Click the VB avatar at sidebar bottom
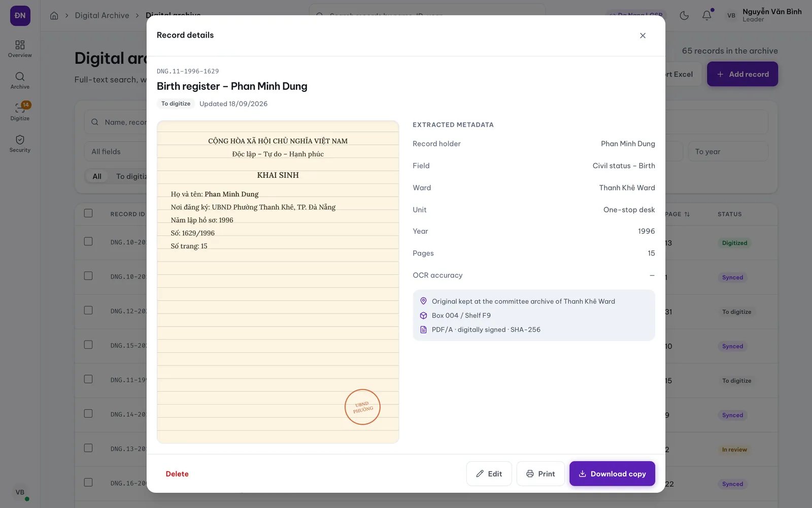 (20, 492)
